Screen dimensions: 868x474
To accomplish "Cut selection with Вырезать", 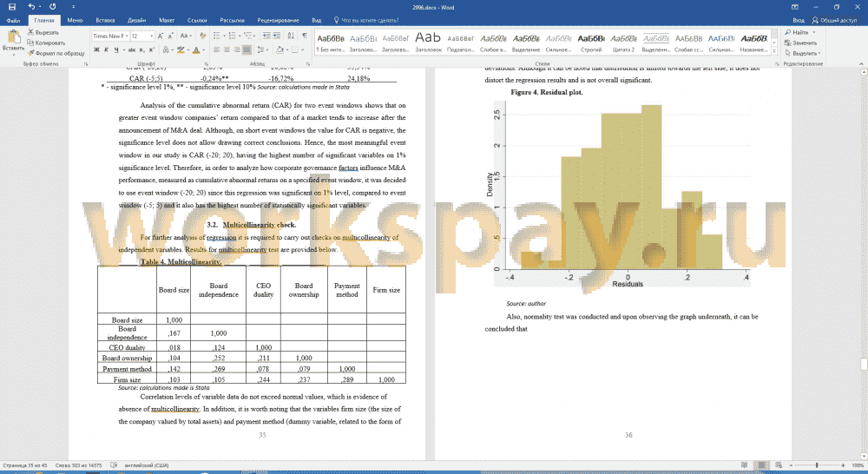I will [43, 33].
